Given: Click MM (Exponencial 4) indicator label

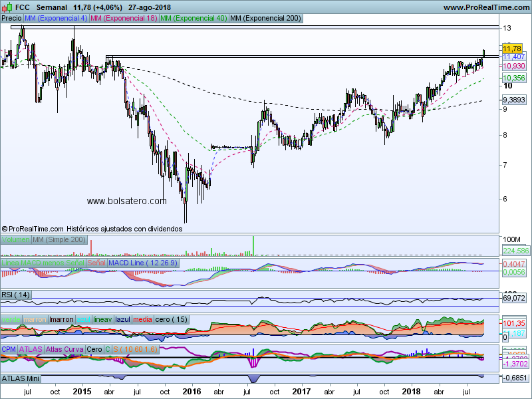Looking at the screenshot, I should coord(56,19).
